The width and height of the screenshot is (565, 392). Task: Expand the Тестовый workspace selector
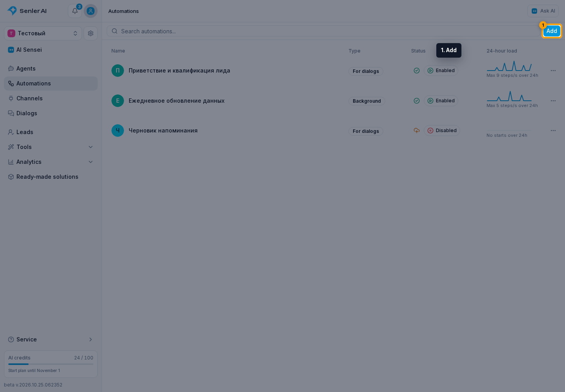(x=43, y=33)
